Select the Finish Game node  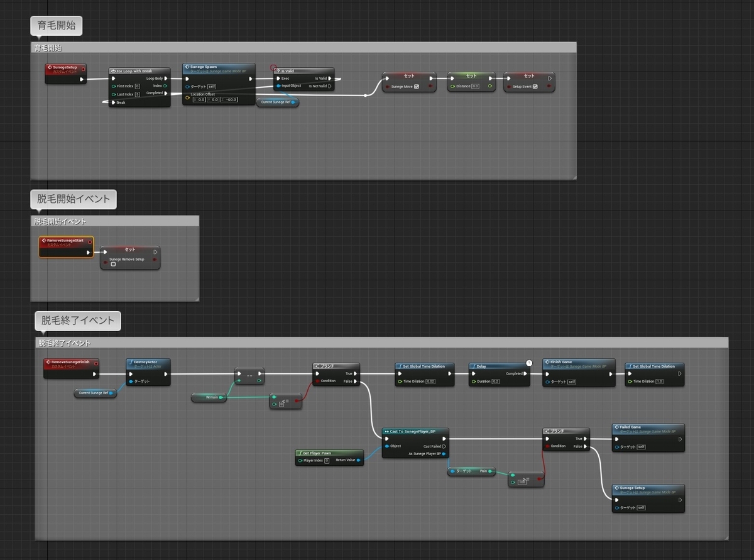[578, 372]
